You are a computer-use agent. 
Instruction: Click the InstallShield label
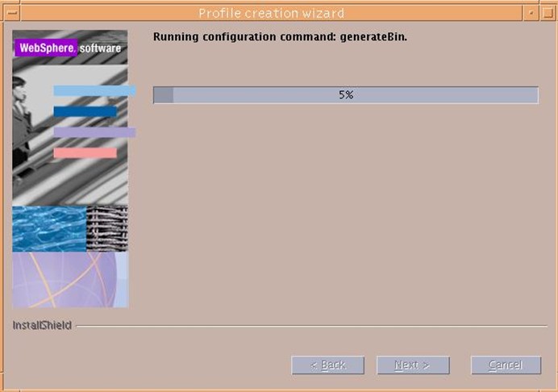(42, 325)
